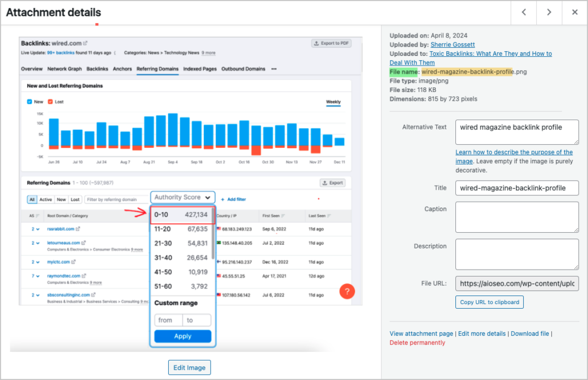Click the orange help question mark icon
The width and height of the screenshot is (588, 380).
click(x=347, y=291)
